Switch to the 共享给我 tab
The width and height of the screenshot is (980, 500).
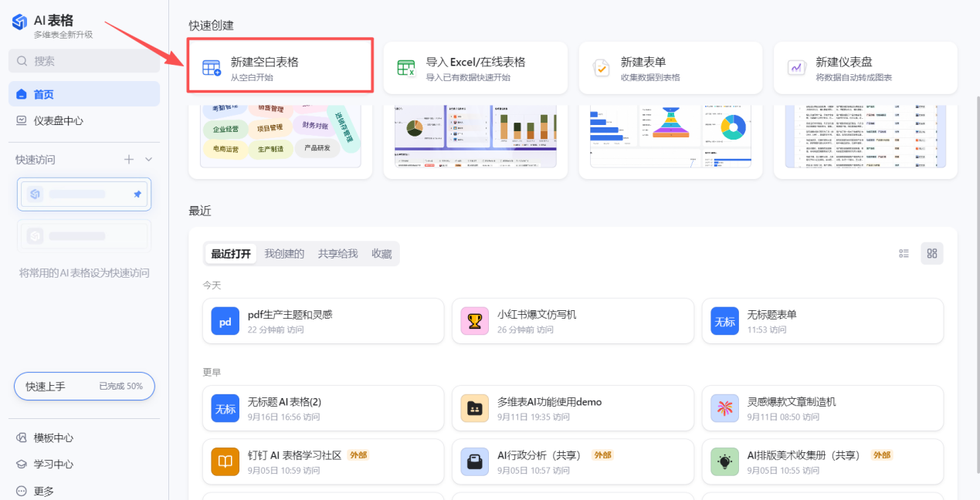[x=337, y=253]
